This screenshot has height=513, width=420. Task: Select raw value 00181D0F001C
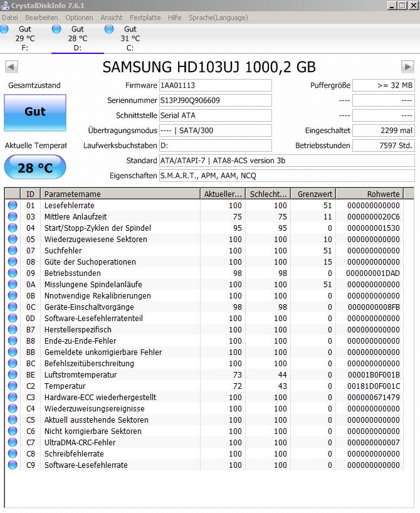point(374,386)
